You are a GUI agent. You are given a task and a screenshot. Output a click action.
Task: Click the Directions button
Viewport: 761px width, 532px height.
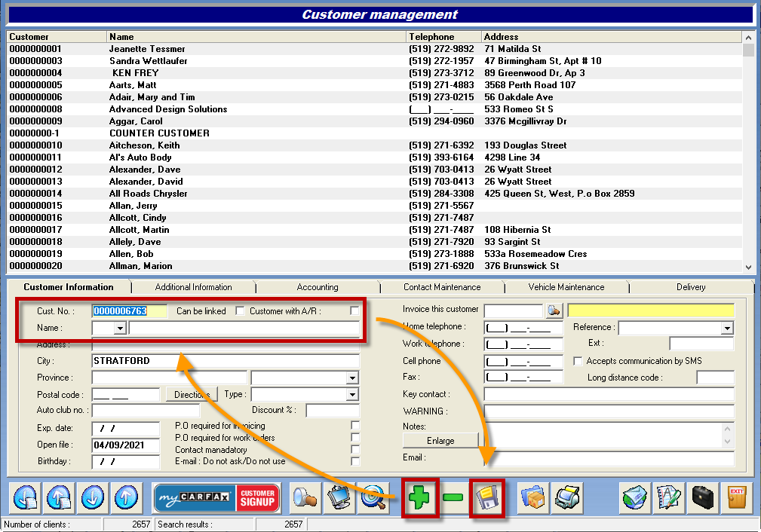[x=192, y=395]
